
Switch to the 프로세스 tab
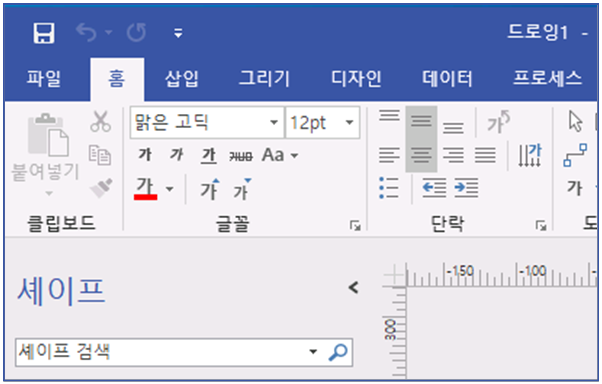tap(547, 79)
